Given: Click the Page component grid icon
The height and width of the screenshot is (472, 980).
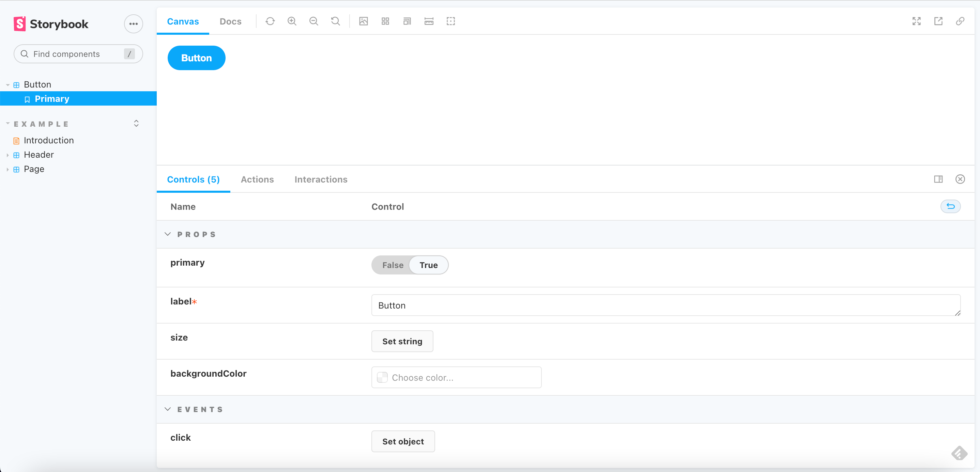Looking at the screenshot, I should [16, 170].
